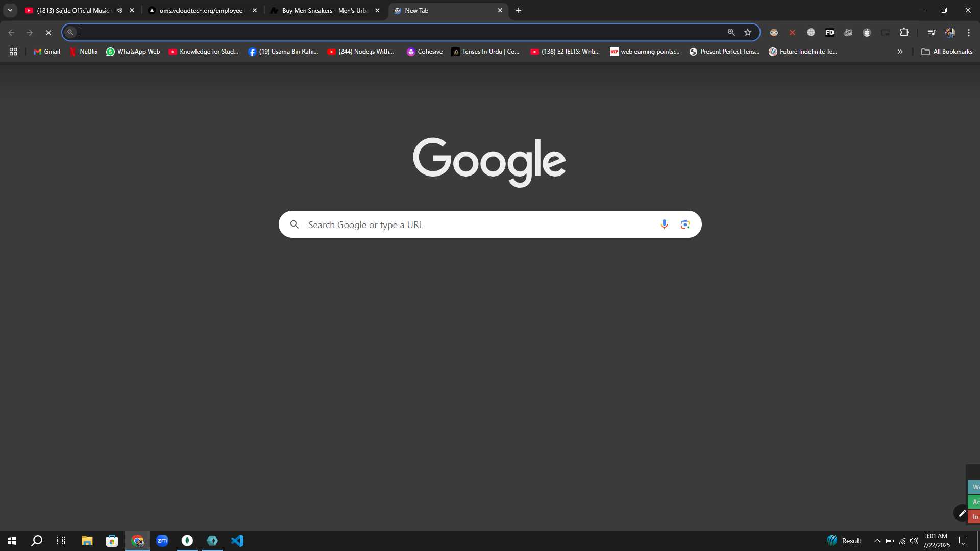Close the oms.vcloudtech.org tab
This screenshot has height=551, width=980.
[255, 10]
